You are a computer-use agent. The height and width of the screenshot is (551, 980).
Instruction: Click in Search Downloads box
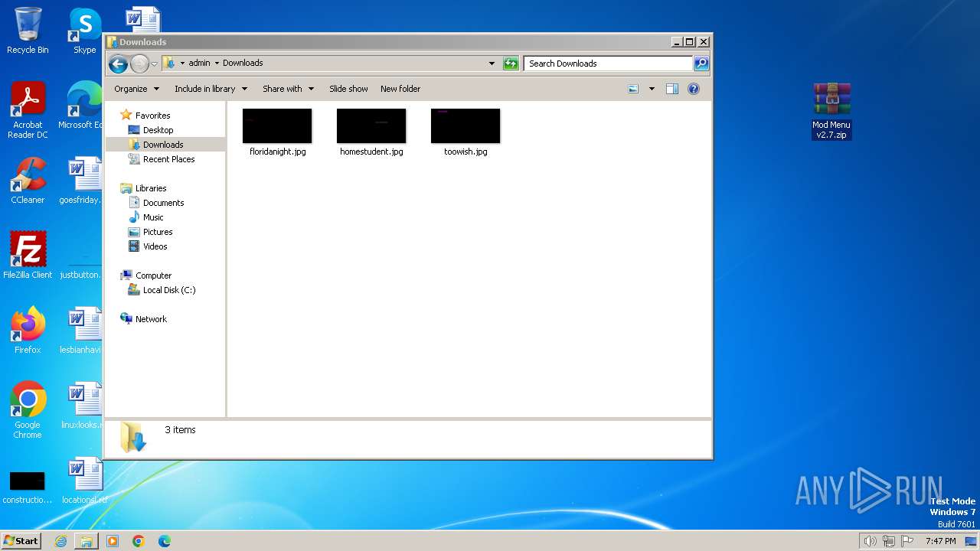click(x=609, y=64)
